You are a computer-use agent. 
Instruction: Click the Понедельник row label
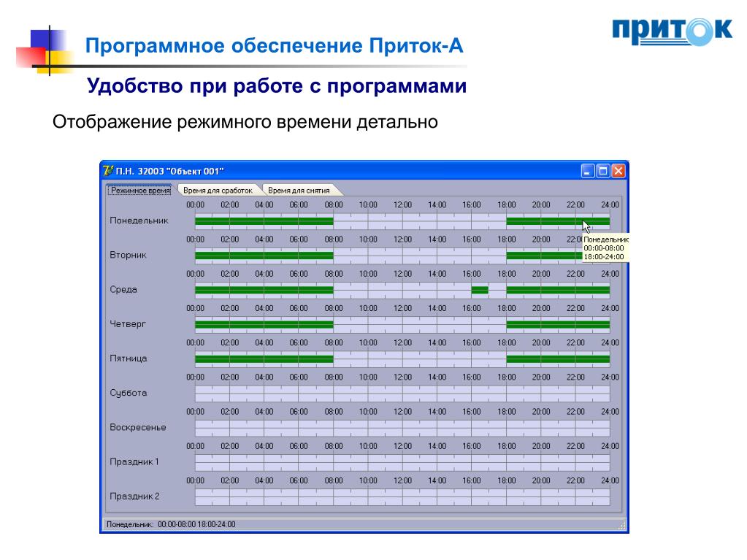coord(139,220)
